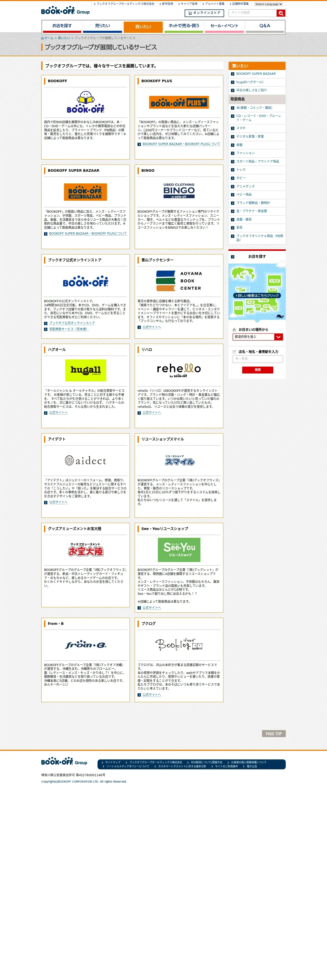Viewport: 327px width, 980px height.
Task: Click the BINGO used clothing logo
Action: (179, 191)
